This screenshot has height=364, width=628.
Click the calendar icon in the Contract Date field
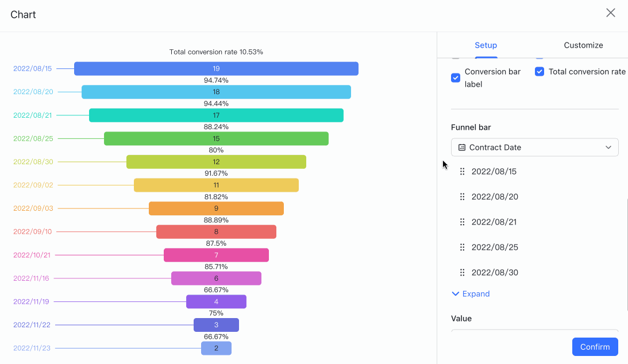463,147
